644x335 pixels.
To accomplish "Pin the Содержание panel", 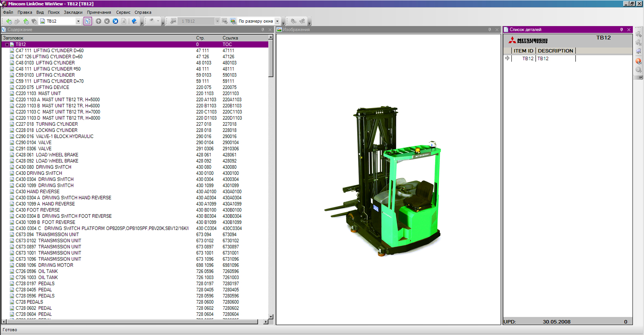I will (x=263, y=29).
